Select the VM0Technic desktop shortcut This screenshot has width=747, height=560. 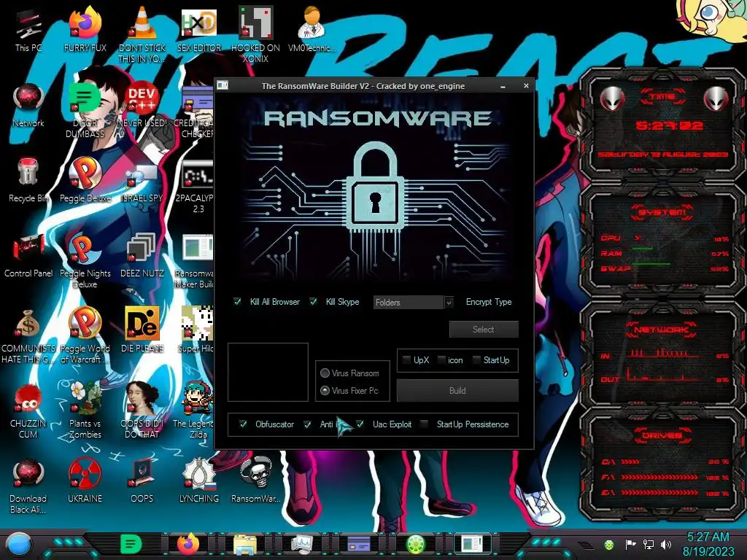pos(311,30)
